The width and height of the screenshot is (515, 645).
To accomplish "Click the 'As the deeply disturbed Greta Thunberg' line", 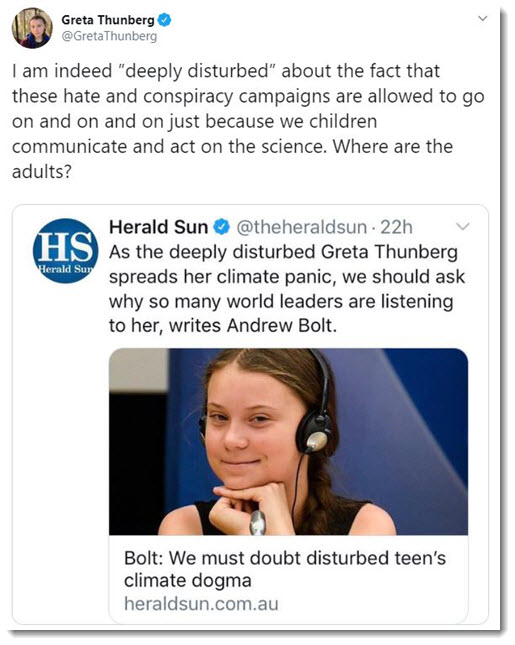I will point(283,252).
